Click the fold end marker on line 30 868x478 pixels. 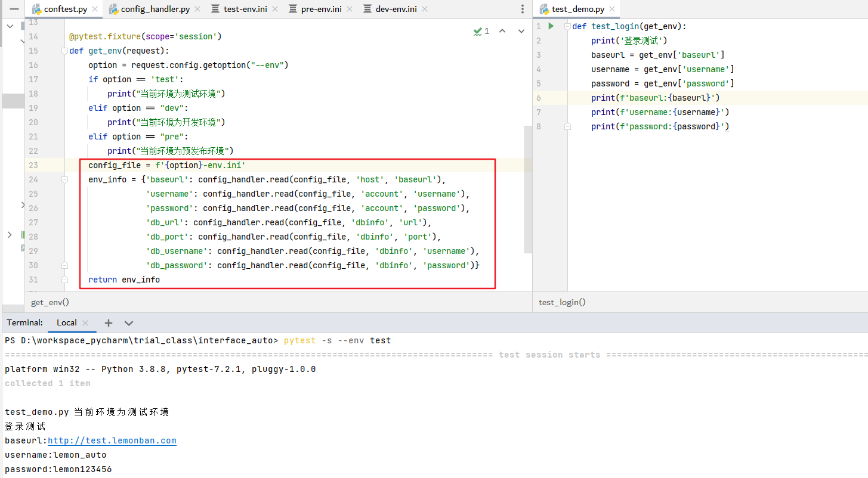64,265
